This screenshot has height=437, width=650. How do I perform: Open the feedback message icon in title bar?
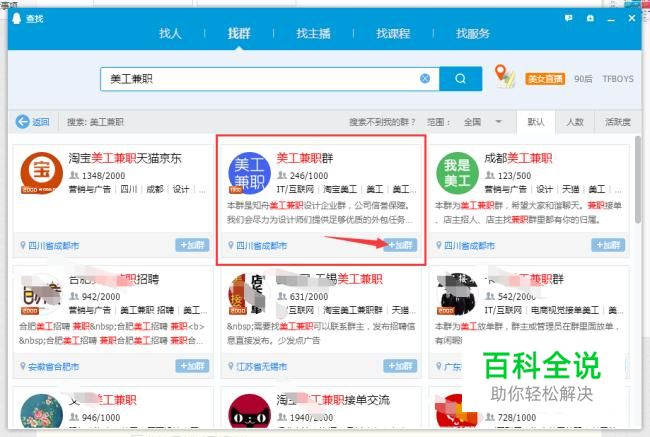tap(568, 18)
